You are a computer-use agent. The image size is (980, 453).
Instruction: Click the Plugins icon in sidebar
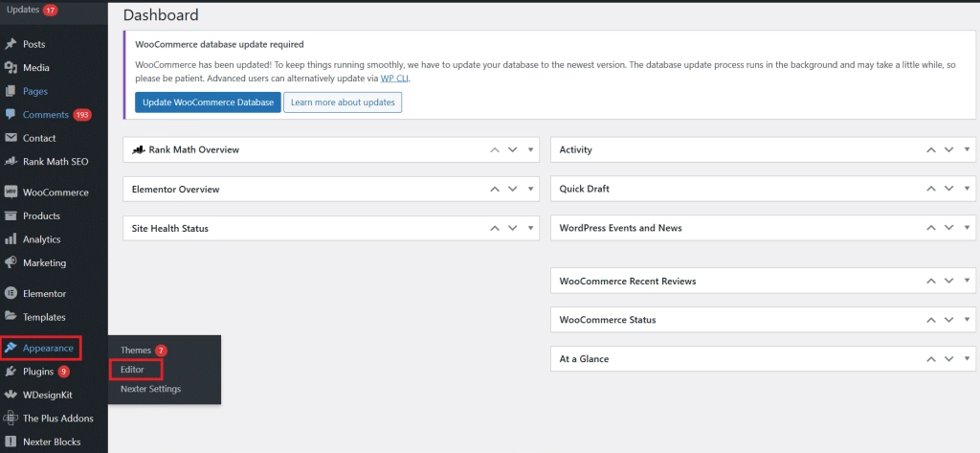[x=11, y=372]
